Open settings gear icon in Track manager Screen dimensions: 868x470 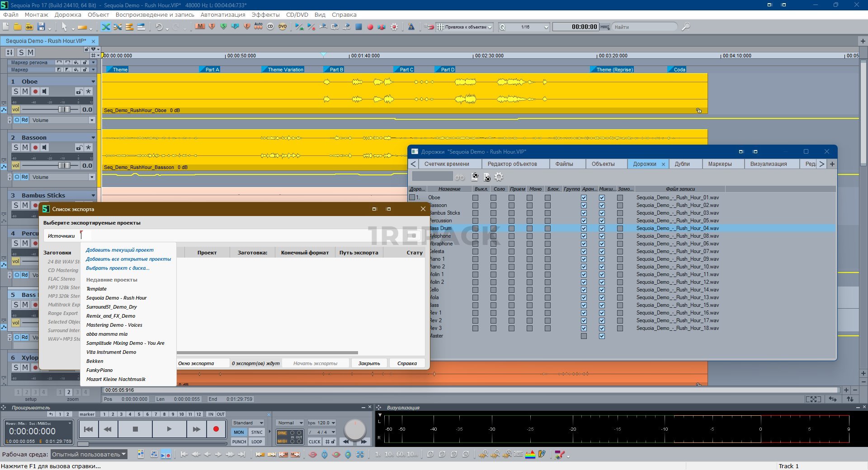pyautogui.click(x=499, y=177)
